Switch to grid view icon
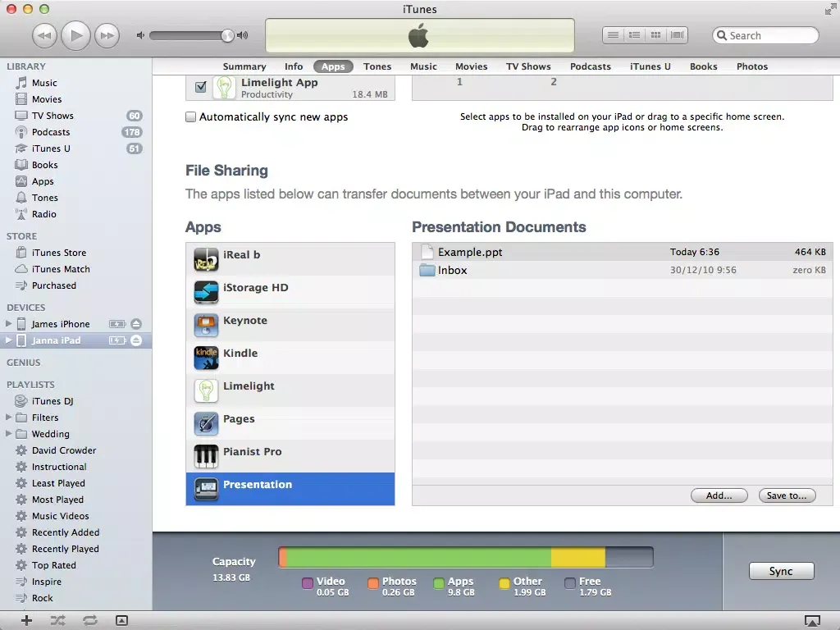Screen dimensions: 840x630 [x=655, y=35]
